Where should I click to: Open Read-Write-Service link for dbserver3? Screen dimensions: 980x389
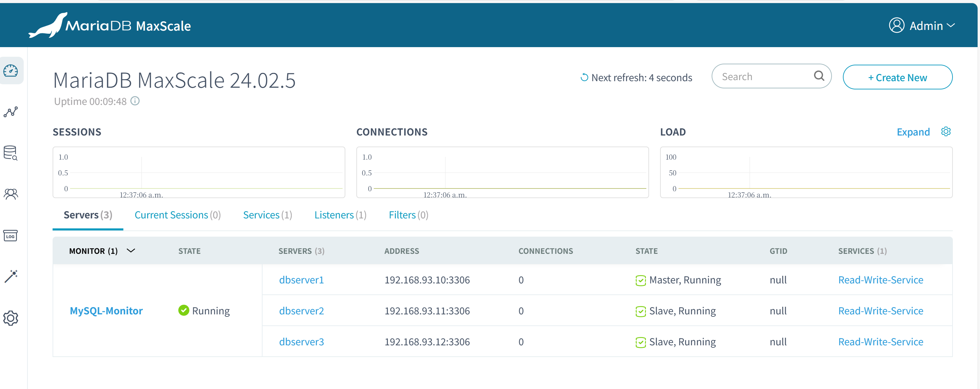coord(880,342)
